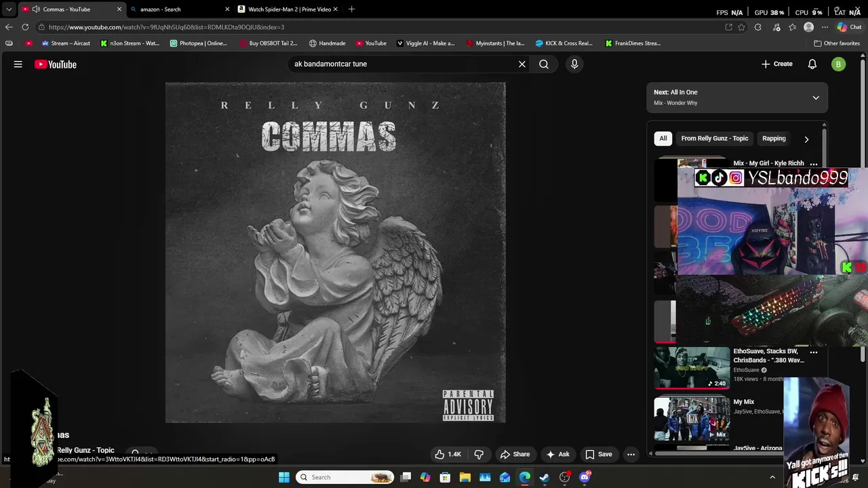Open options for EthoSuave .380 video
The width and height of the screenshot is (868, 488).
click(814, 352)
